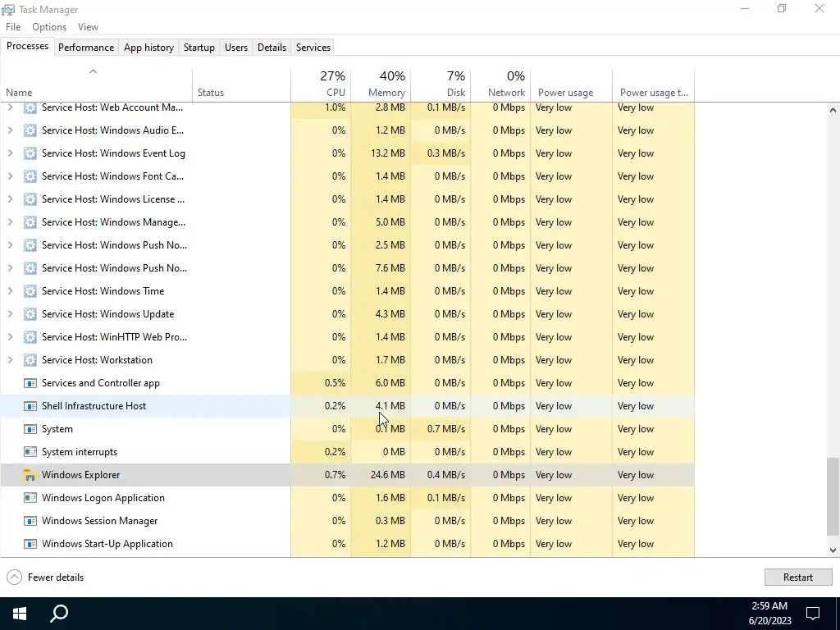Image resolution: width=840 pixels, height=630 pixels.
Task: Expand Service Host: Windows License group
Action: [x=10, y=199]
